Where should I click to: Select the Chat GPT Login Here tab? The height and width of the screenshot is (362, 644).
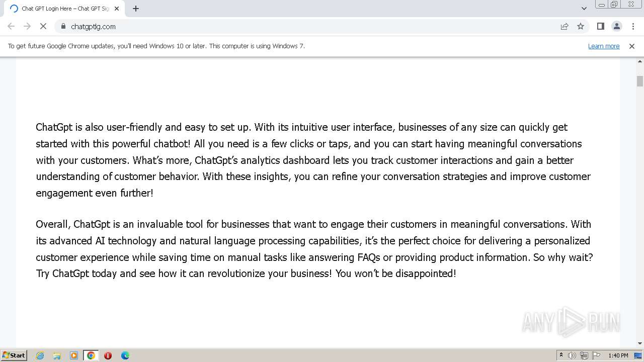pyautogui.click(x=63, y=9)
